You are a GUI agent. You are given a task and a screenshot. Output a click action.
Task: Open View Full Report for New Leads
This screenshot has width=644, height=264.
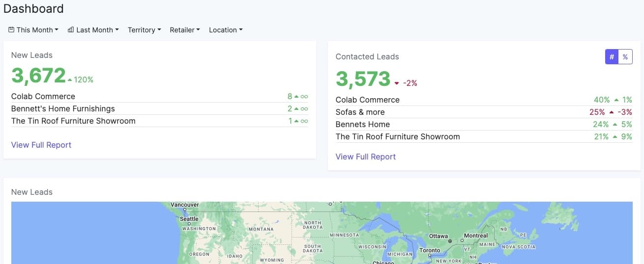[41, 145]
